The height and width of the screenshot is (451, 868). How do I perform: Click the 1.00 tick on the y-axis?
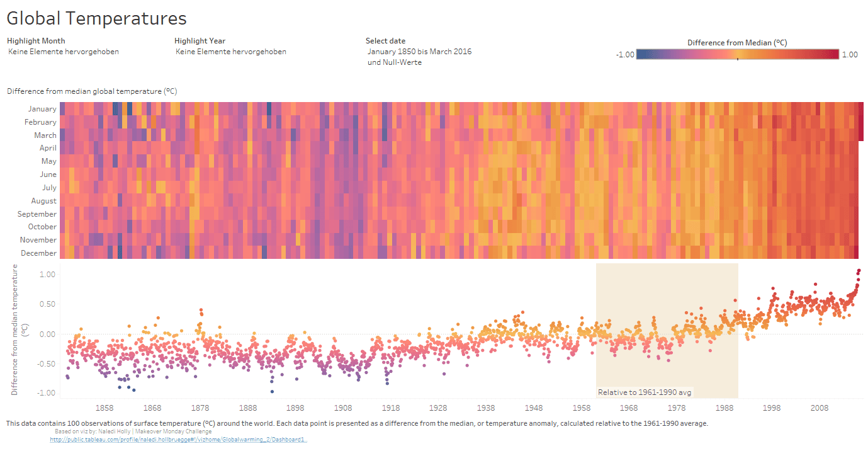[47, 275]
